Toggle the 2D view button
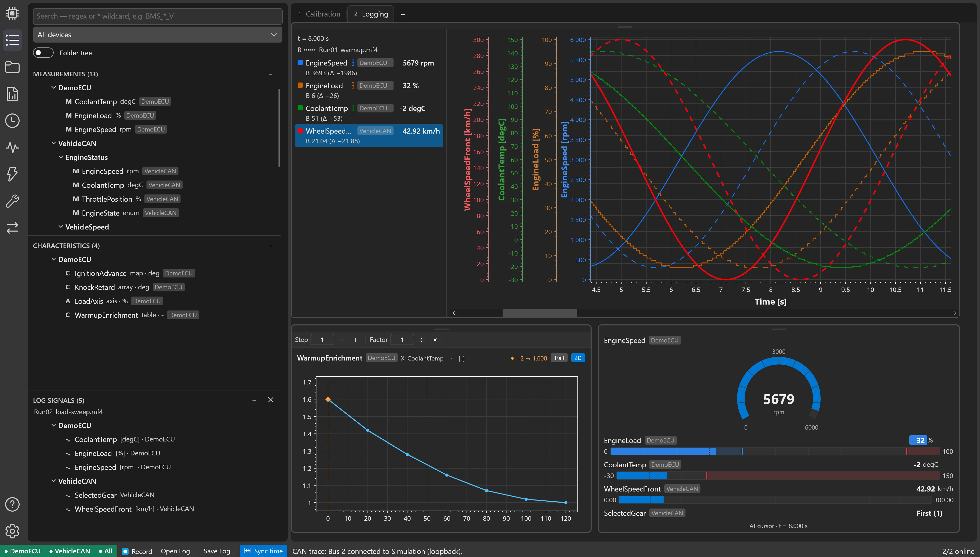This screenshot has height=557, width=980. [578, 358]
